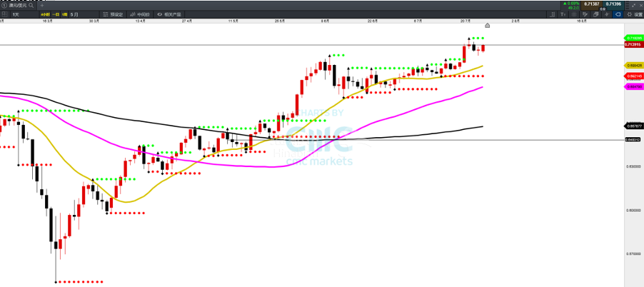This screenshot has width=644, height=287.
Task: Open the 1天 timeframe selector
Action: 17,14
